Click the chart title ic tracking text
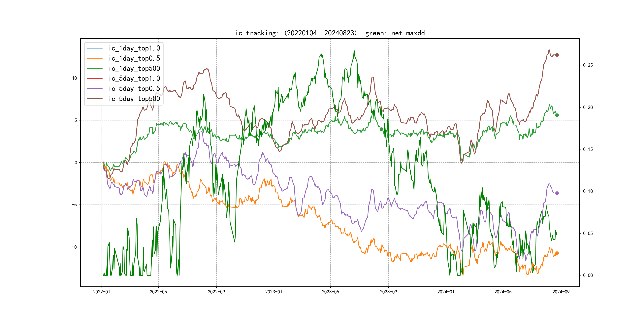Screen dimensions: 644x322 (x=330, y=33)
